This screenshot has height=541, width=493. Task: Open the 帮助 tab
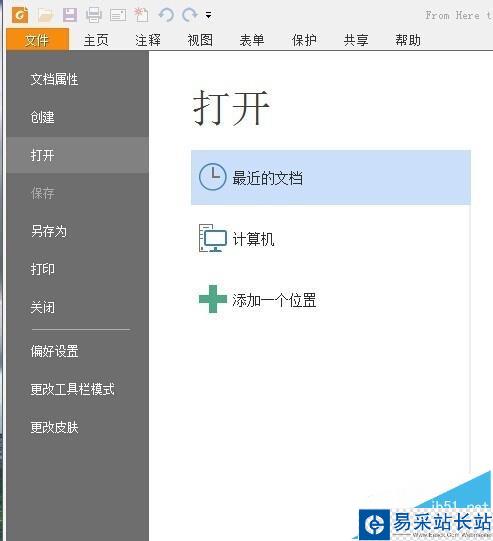point(408,40)
